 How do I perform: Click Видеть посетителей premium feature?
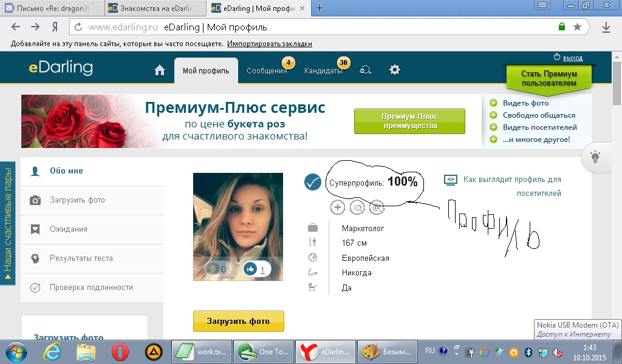pyautogui.click(x=540, y=127)
